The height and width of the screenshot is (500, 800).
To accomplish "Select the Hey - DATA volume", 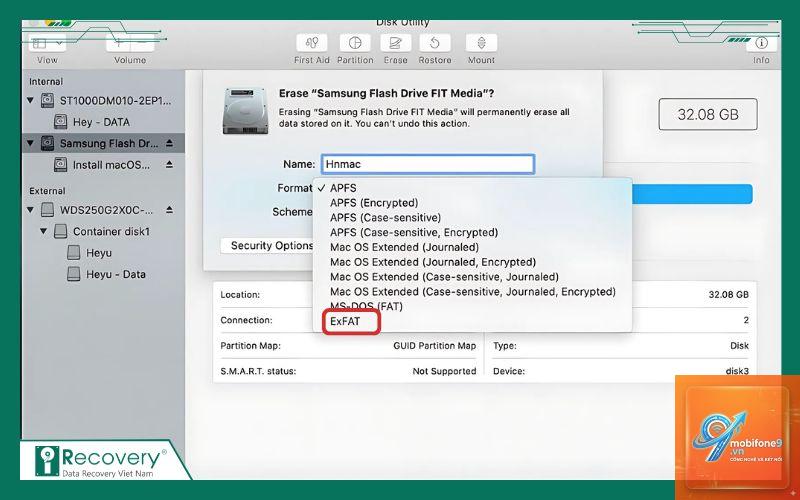I will coord(101,122).
